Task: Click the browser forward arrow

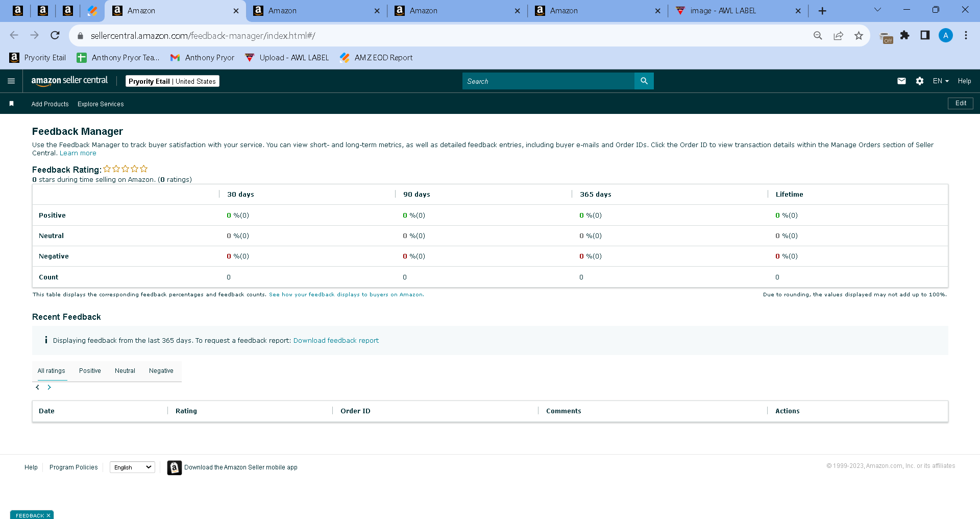Action: (35, 35)
